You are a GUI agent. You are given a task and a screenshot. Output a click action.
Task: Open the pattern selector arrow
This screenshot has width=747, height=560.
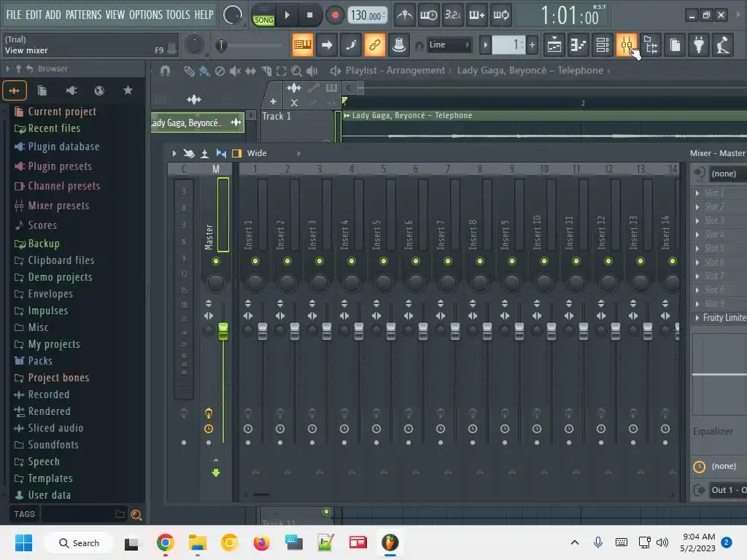click(485, 45)
